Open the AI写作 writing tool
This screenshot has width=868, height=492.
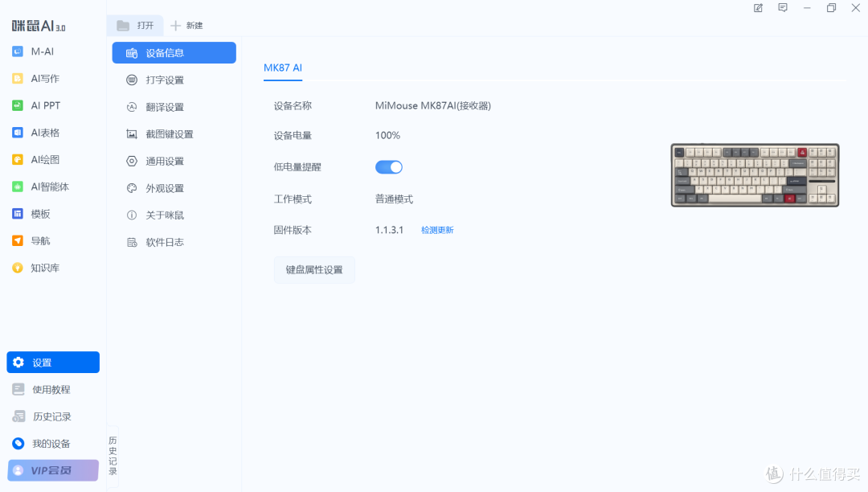pos(36,79)
